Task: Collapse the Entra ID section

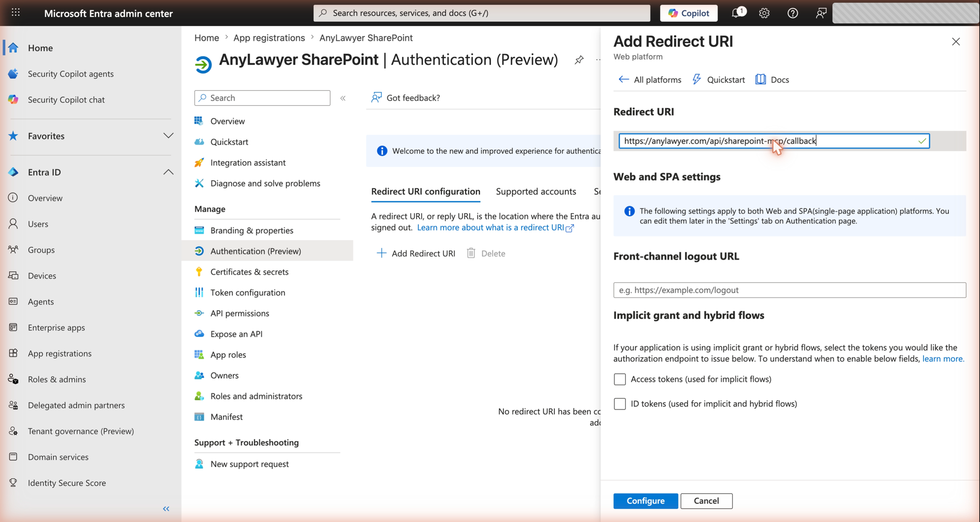Action: (x=168, y=172)
